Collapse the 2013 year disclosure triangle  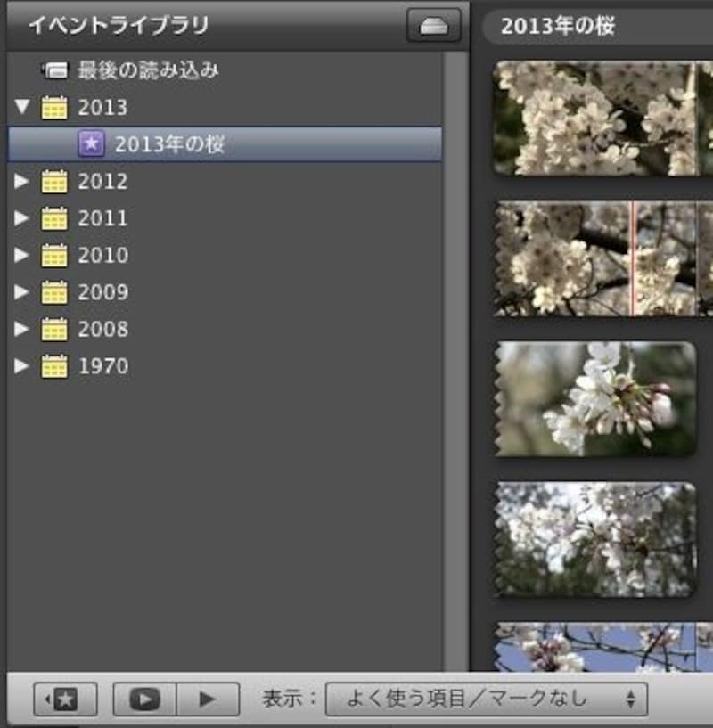pyautogui.click(x=20, y=107)
